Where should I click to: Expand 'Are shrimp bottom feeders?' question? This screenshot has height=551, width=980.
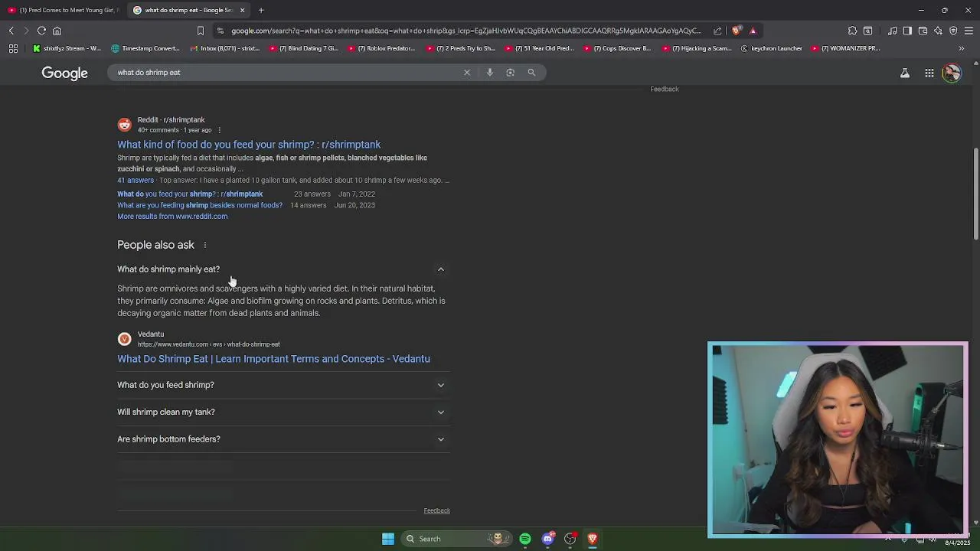pos(283,439)
